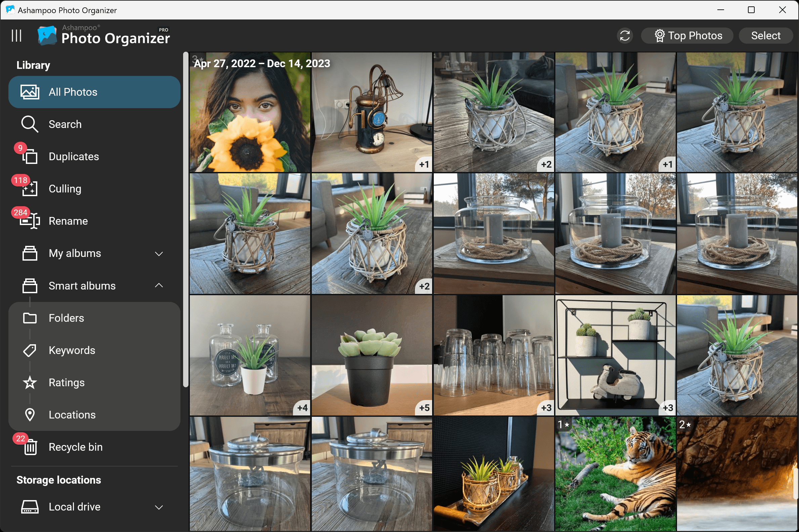
Task: Open the Ratings smart album
Action: coord(67,382)
